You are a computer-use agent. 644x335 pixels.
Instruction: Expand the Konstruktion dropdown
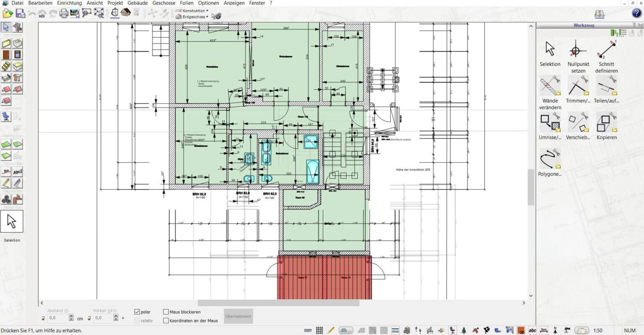point(192,10)
